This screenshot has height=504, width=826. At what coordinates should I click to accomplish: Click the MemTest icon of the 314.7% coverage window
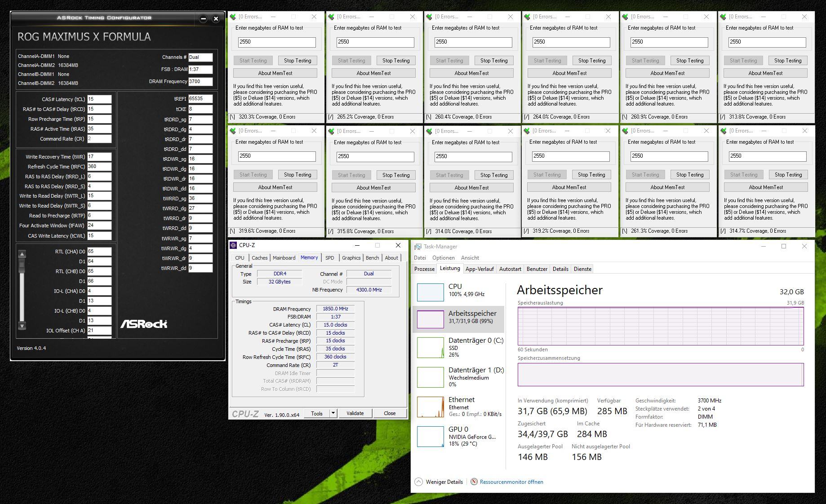[x=723, y=131]
